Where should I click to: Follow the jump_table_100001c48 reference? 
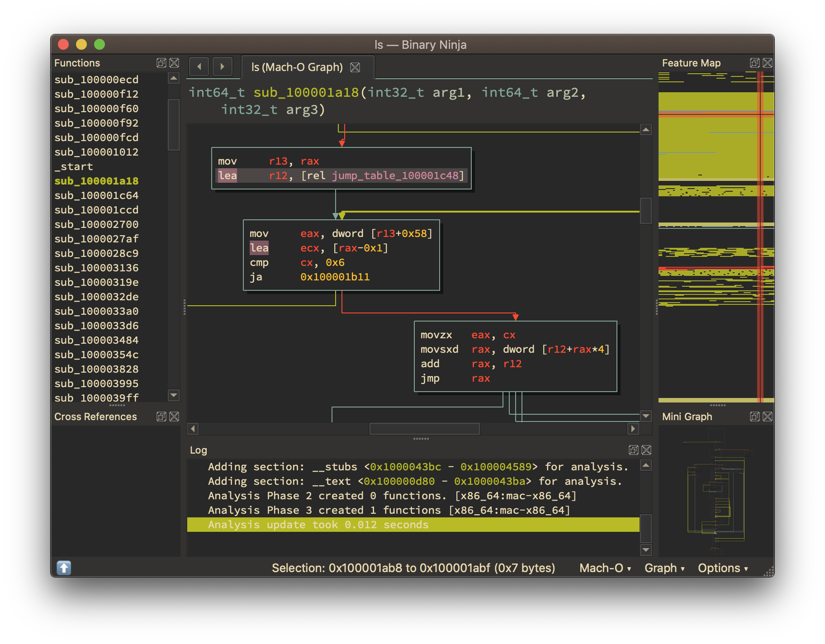tap(395, 175)
